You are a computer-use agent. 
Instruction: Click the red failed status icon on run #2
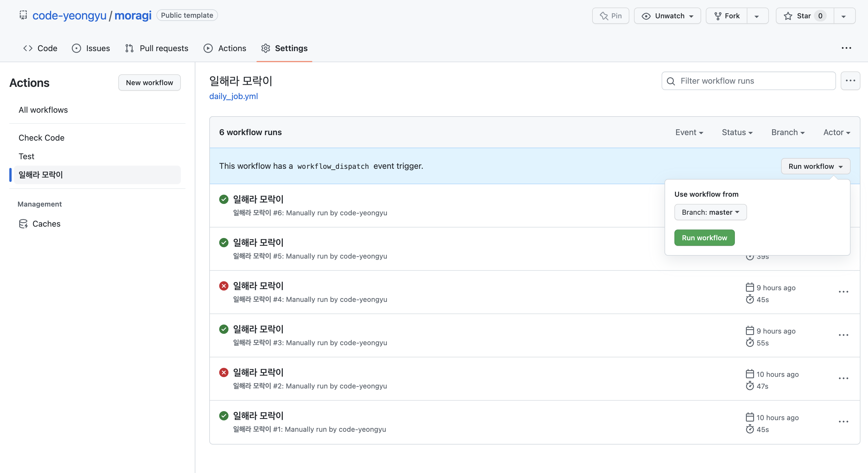pos(224,372)
